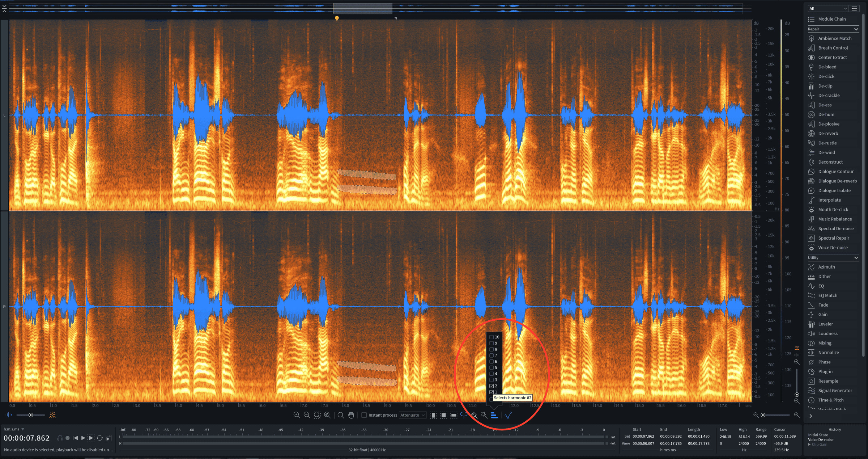868x459 pixels.
Task: Select Clip Gain history entry
Action: tap(820, 445)
